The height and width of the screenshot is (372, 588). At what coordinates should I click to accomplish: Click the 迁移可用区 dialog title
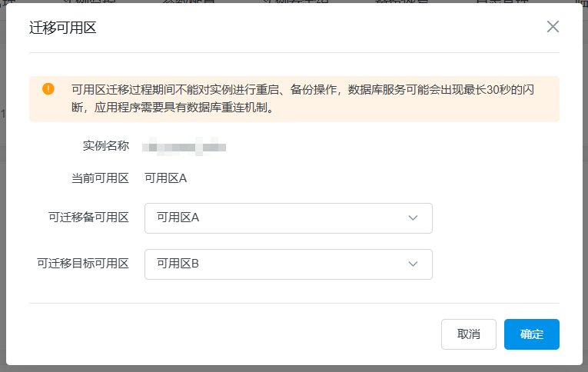point(62,28)
